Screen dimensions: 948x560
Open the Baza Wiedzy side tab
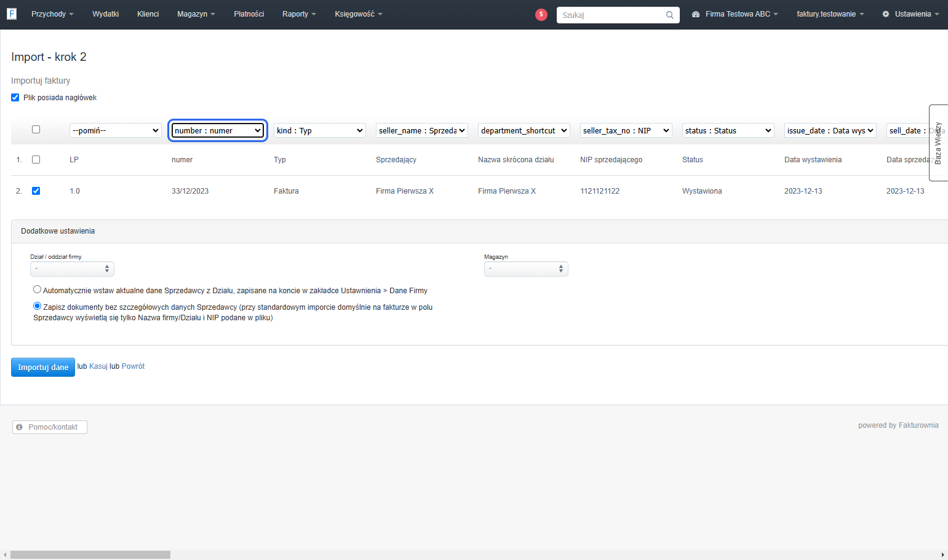click(938, 143)
